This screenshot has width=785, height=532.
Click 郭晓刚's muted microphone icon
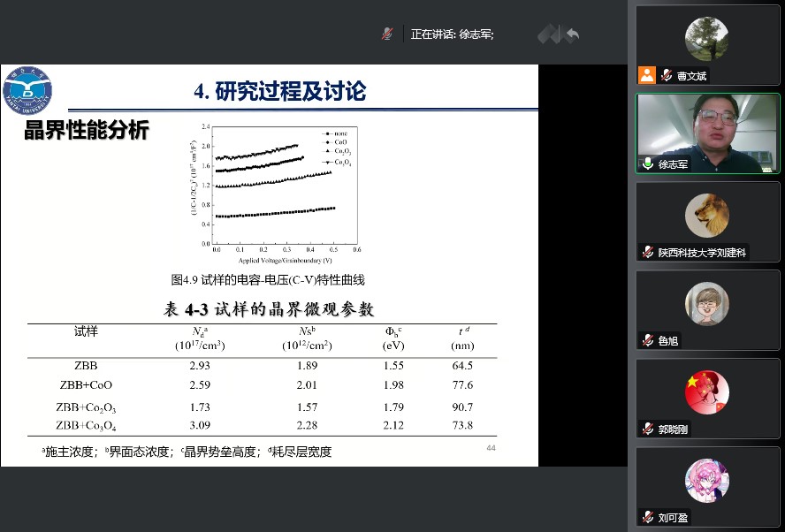tap(648, 429)
